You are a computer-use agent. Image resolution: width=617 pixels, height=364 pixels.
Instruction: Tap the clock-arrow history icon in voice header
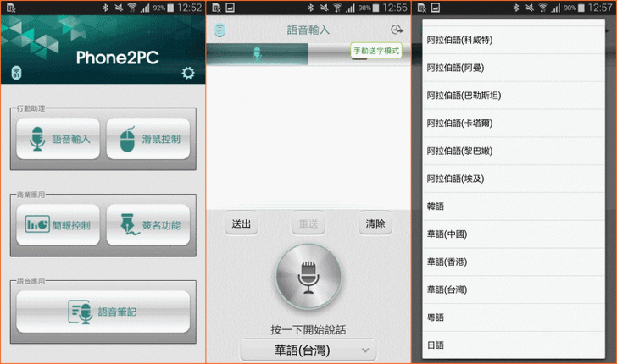tap(397, 30)
